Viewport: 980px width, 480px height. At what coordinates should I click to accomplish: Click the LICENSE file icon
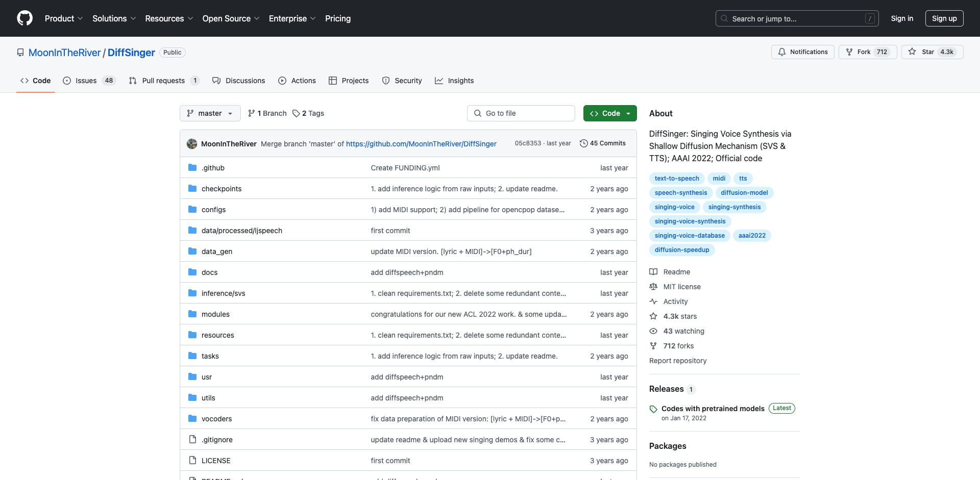coord(192,460)
